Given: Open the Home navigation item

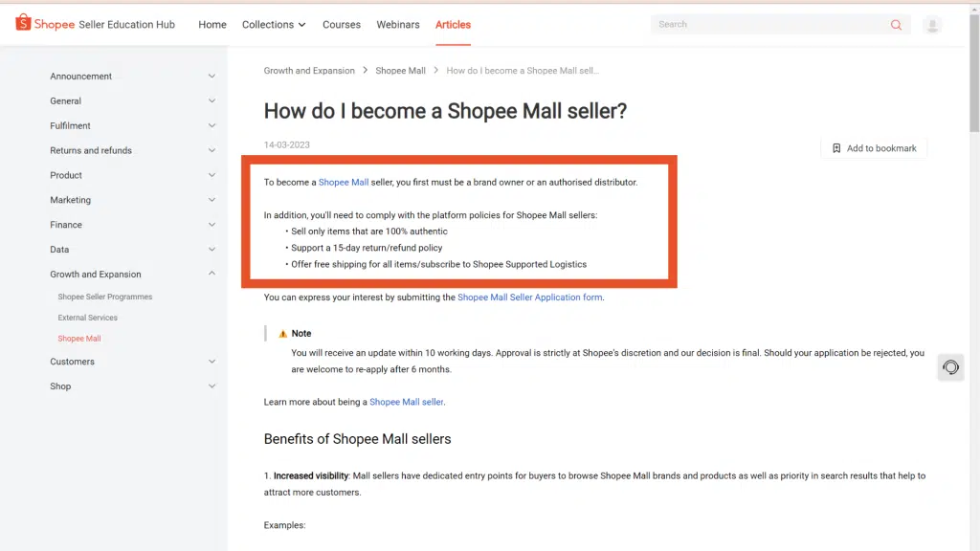Looking at the screenshot, I should pos(212,25).
